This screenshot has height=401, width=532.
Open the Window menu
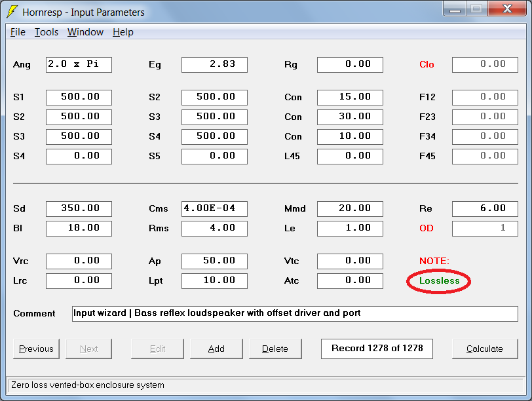[x=85, y=32]
